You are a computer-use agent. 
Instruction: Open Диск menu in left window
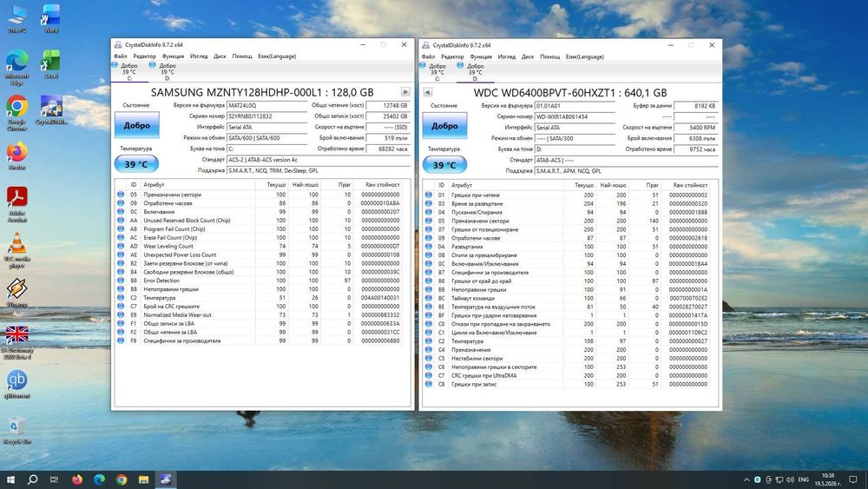(x=220, y=56)
